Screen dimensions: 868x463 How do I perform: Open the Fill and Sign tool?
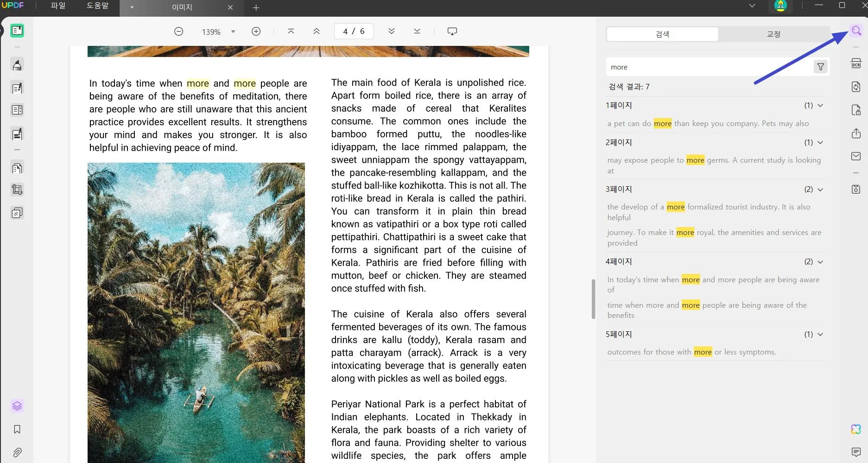point(17,134)
